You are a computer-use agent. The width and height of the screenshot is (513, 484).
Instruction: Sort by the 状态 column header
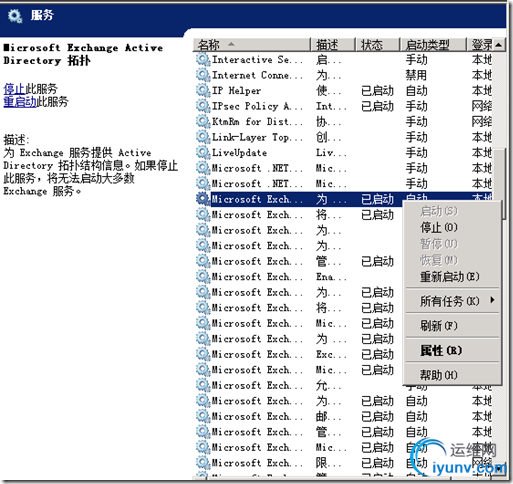[378, 44]
